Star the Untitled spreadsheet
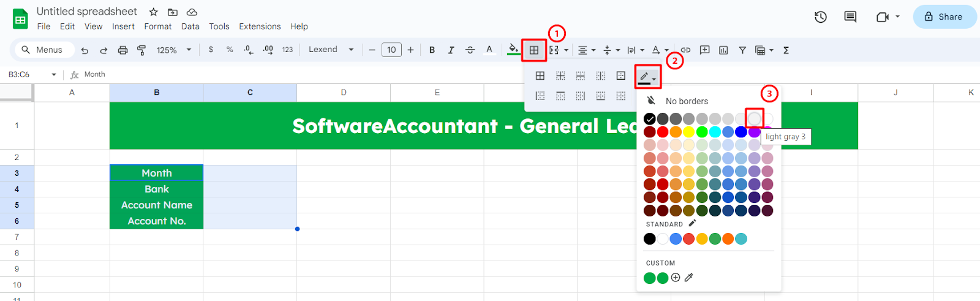Image resolution: width=980 pixels, height=301 pixels. (154, 12)
